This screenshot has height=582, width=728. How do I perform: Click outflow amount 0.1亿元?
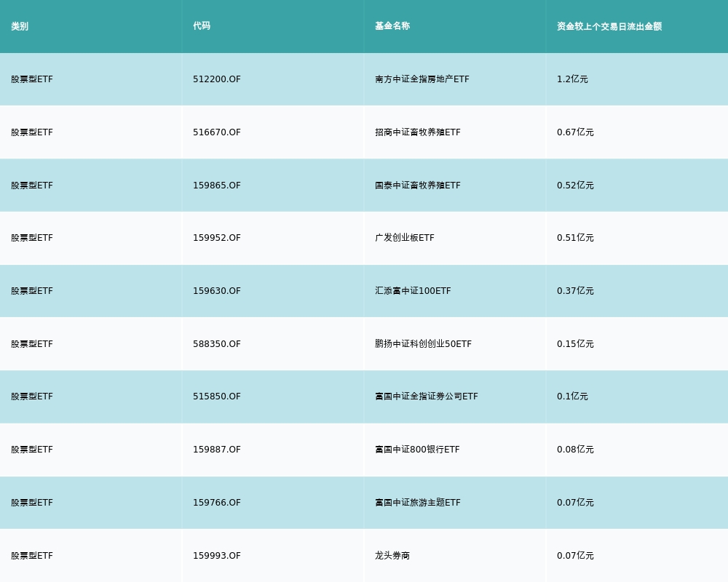572,396
